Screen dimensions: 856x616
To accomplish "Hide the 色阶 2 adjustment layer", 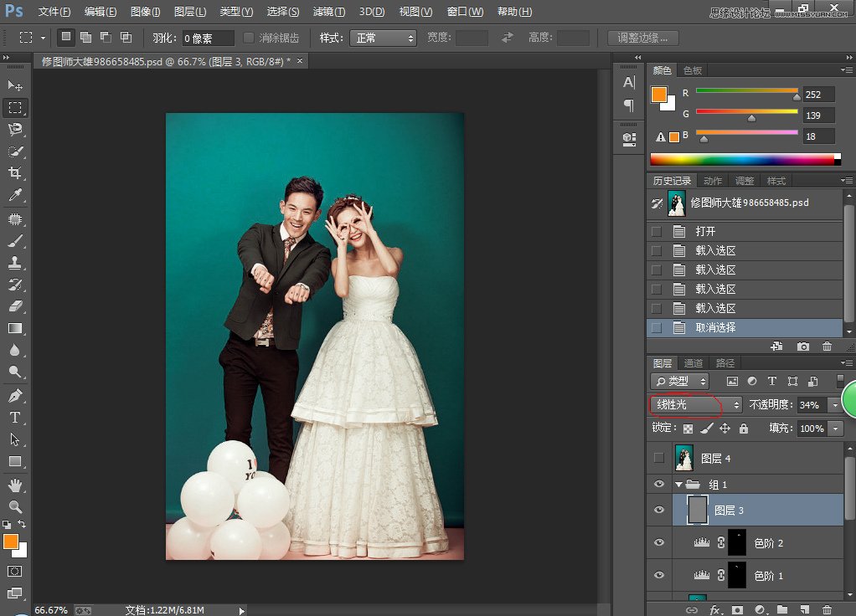I will click(x=660, y=542).
